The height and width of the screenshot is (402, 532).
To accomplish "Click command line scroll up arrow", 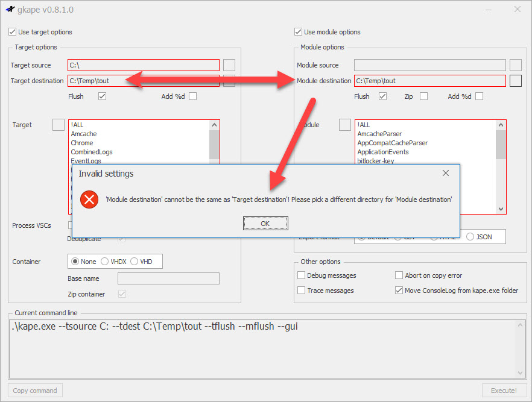I will click(520, 325).
